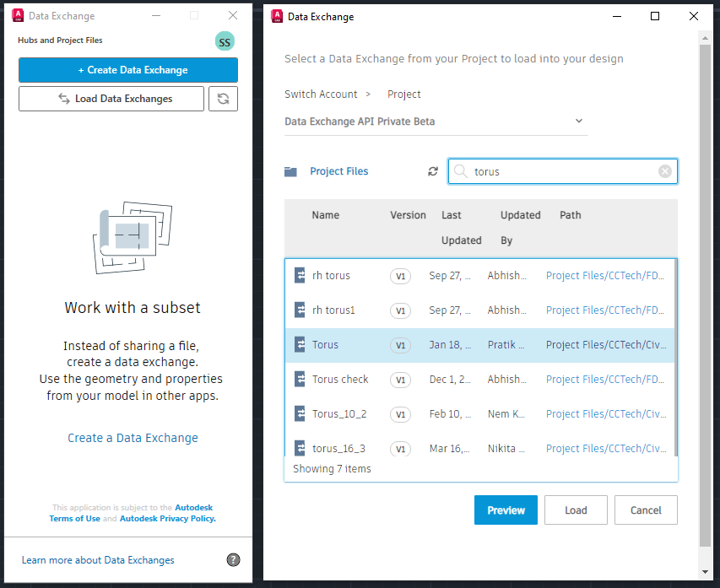Viewport: 720px width, 588px height.
Task: Select the rh torus1 row name
Action: coord(333,310)
